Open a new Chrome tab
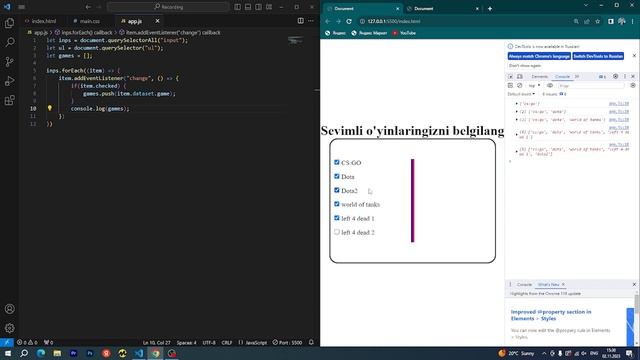The width and height of the screenshot is (640, 360). click(x=490, y=9)
